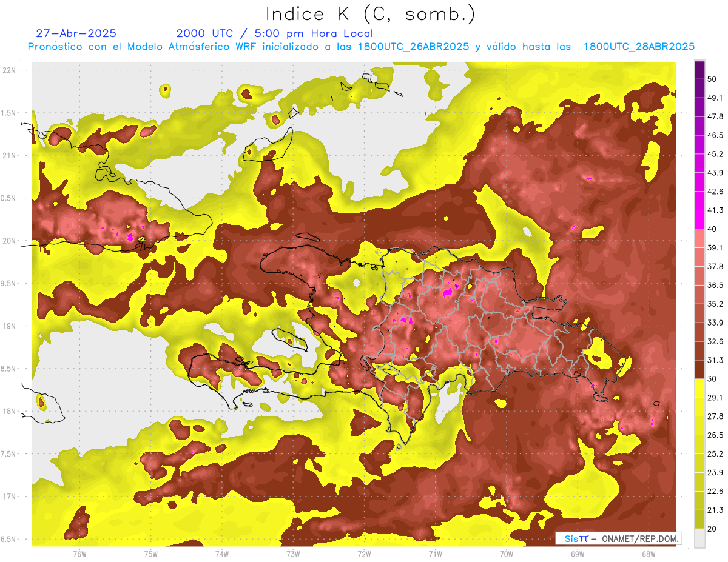The width and height of the screenshot is (728, 562).
Task: Click the colorbar value "20"
Action: pyautogui.click(x=712, y=529)
